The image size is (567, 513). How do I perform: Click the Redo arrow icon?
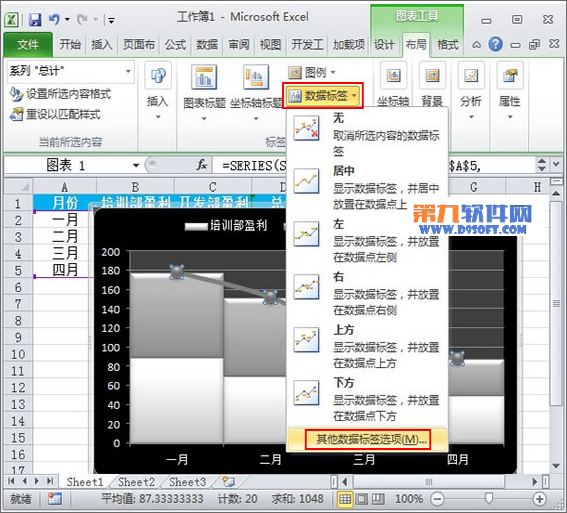pyautogui.click(x=82, y=19)
